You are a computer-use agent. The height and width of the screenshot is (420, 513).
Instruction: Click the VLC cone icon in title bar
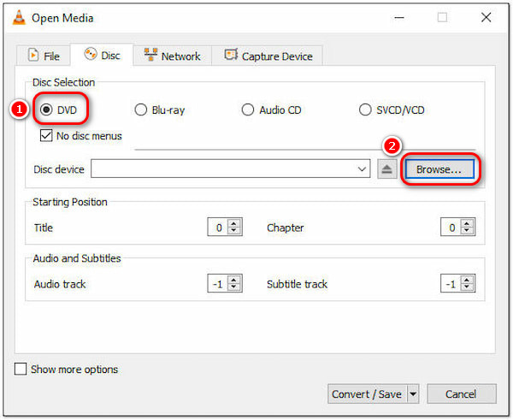point(15,17)
